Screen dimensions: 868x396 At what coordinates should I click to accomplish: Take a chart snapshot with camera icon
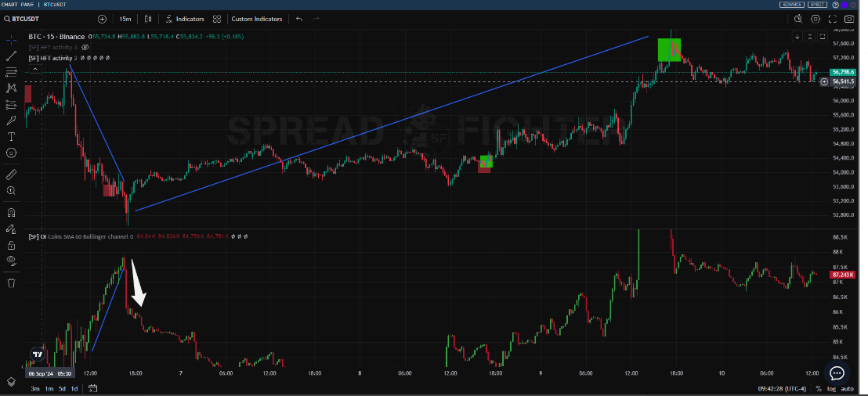click(849, 19)
